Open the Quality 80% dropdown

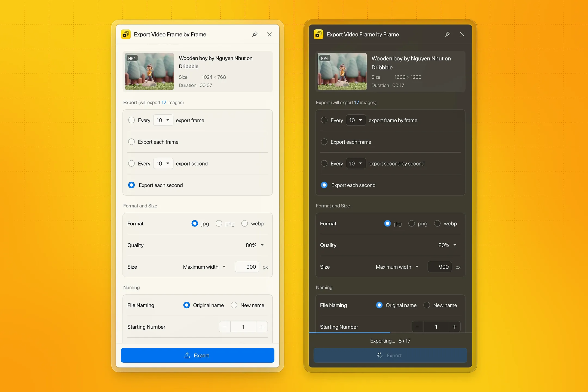[x=254, y=245]
